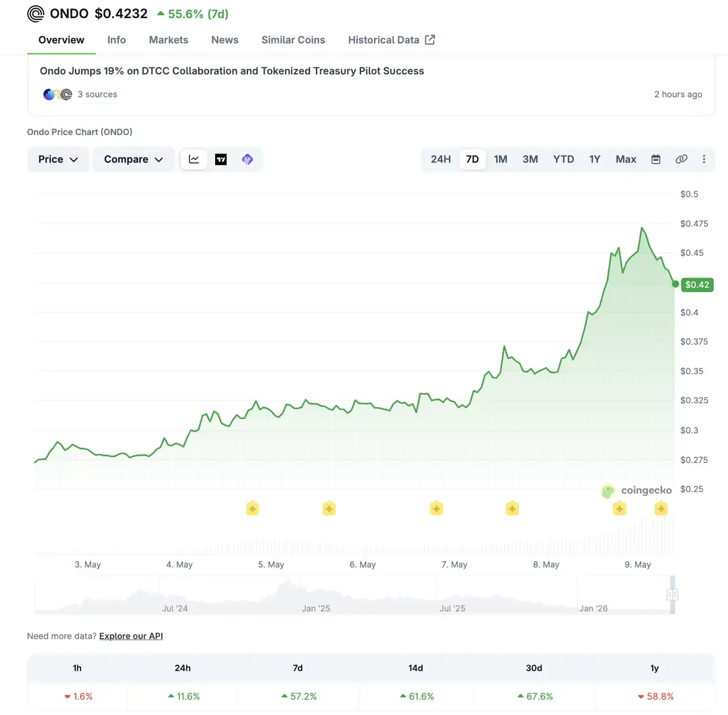The width and height of the screenshot is (728, 715).
Task: Click the Jan '25 navigator label
Action: (316, 609)
